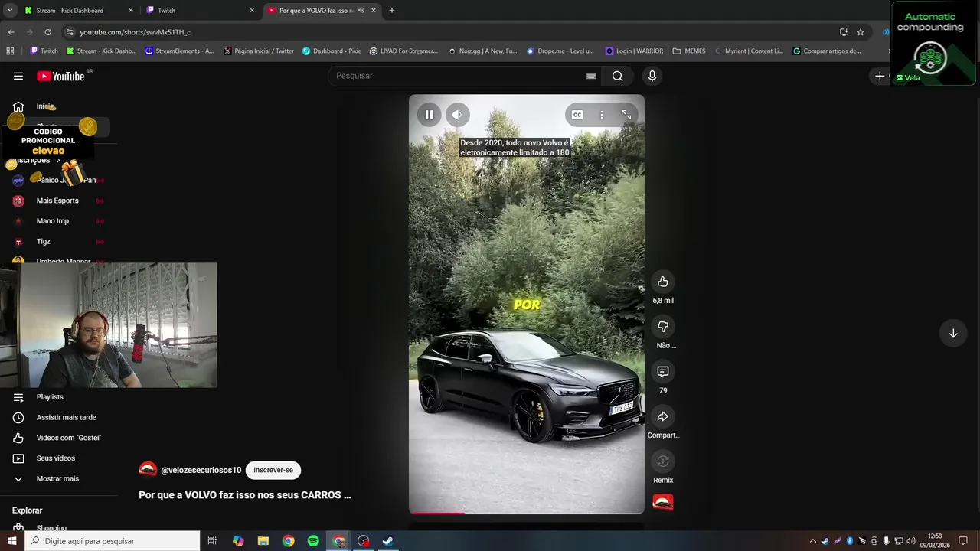Reload the current page
Image resolution: width=980 pixels, height=551 pixels.
pyautogui.click(x=47, y=32)
